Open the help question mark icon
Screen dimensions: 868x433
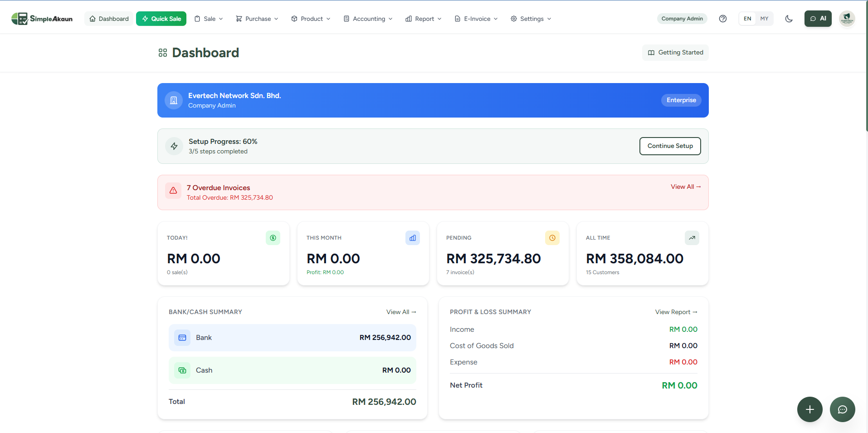(723, 19)
